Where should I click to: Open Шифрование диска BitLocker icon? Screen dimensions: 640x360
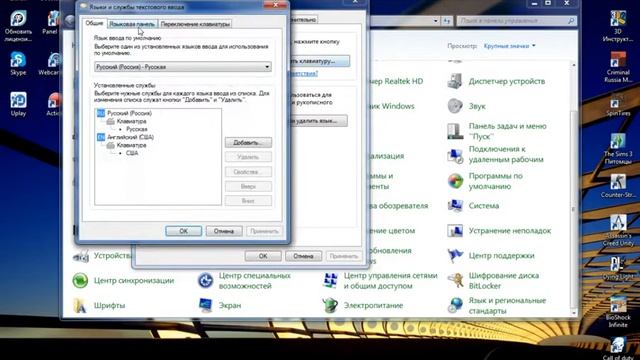coord(455,280)
